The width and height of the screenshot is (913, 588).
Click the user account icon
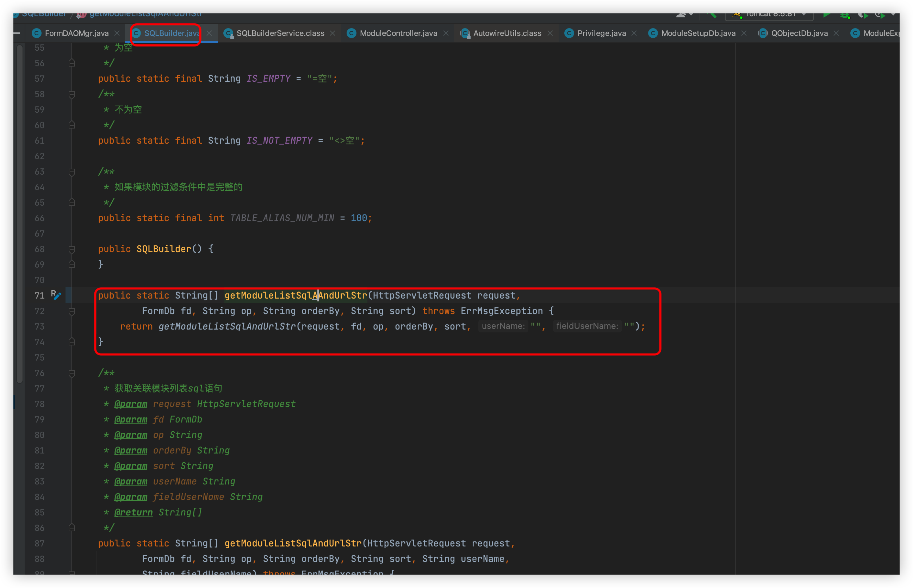click(x=681, y=15)
